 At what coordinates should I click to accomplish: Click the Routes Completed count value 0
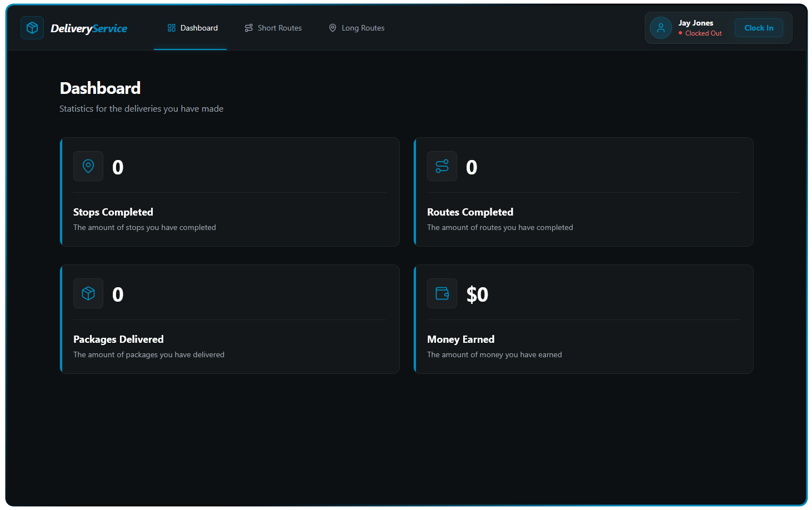[472, 167]
